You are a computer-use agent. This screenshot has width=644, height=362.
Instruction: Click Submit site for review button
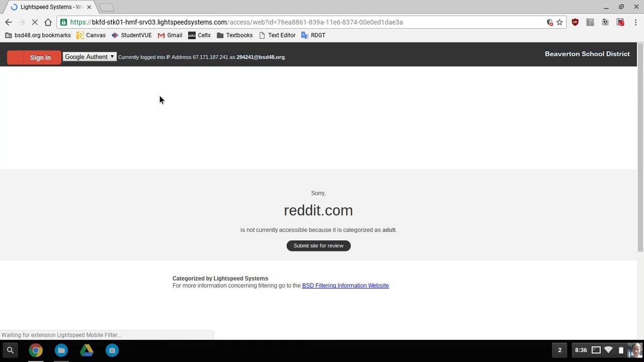pyautogui.click(x=318, y=245)
